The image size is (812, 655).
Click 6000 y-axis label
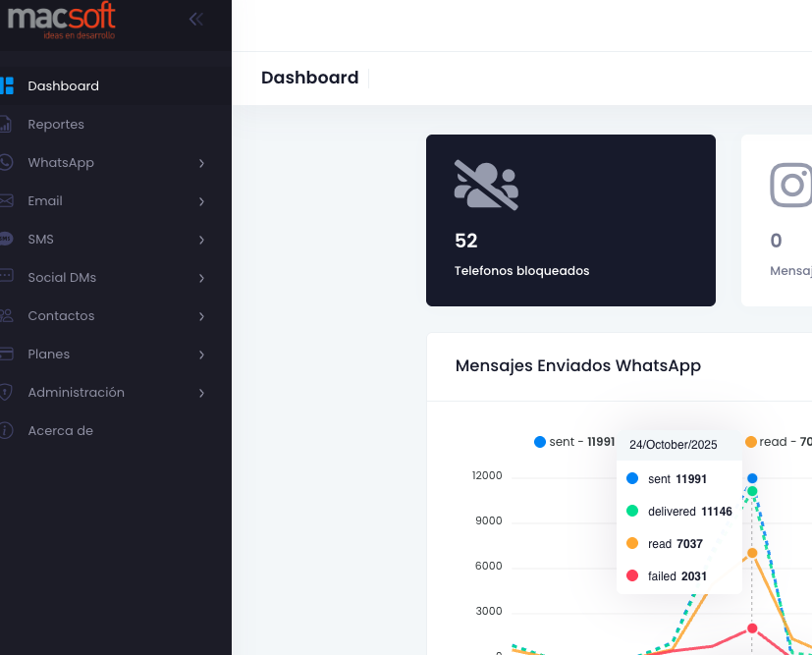click(489, 566)
